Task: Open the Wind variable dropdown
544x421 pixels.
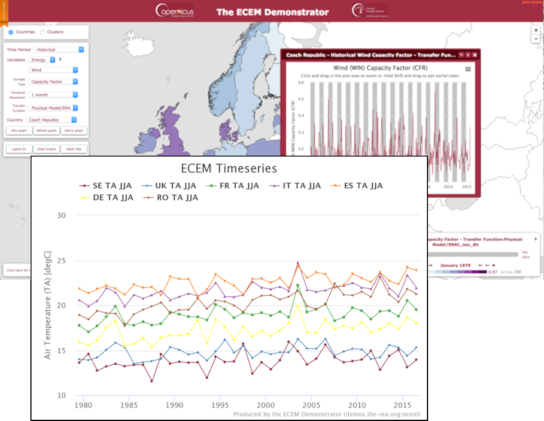Action: pos(53,70)
